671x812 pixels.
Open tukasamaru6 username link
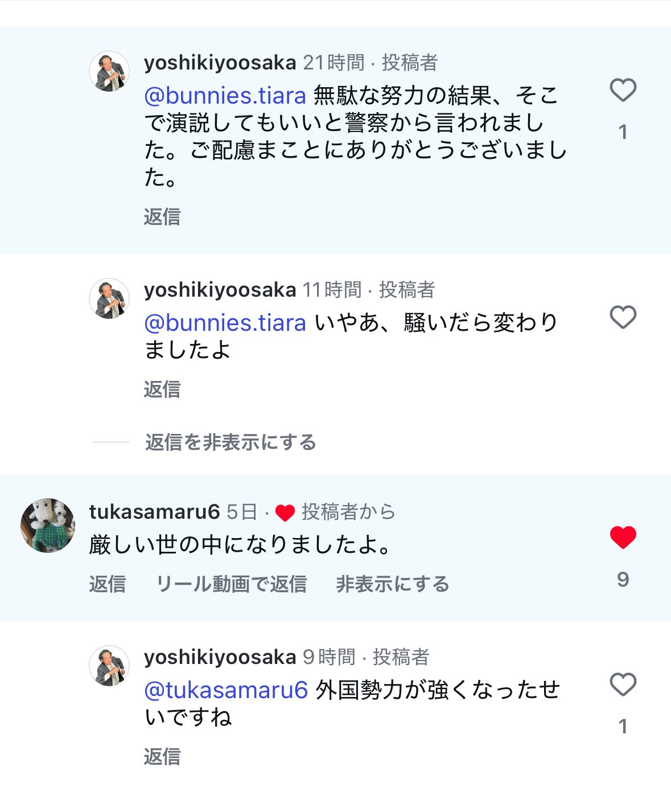pyautogui.click(x=154, y=512)
